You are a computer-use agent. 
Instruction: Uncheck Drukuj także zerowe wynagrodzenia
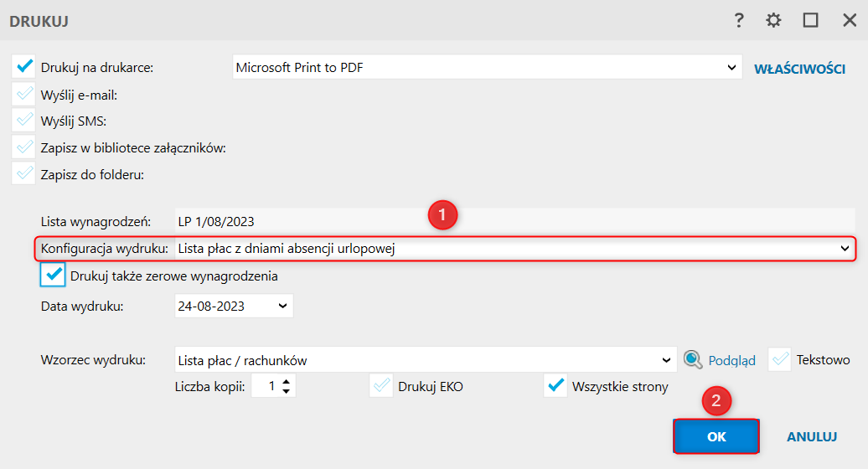54,275
